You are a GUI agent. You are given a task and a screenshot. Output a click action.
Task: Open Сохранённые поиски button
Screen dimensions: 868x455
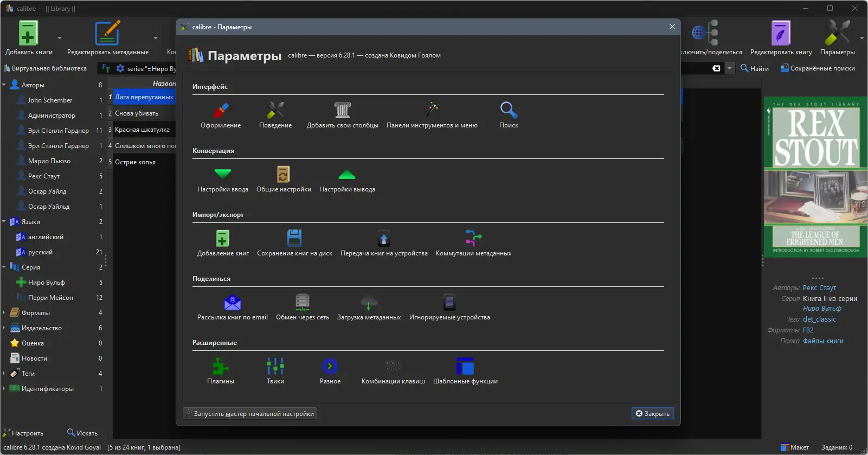tap(818, 68)
